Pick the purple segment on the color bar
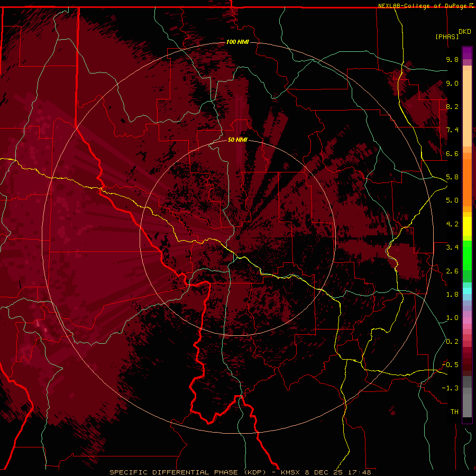The image size is (476, 476). point(467,53)
